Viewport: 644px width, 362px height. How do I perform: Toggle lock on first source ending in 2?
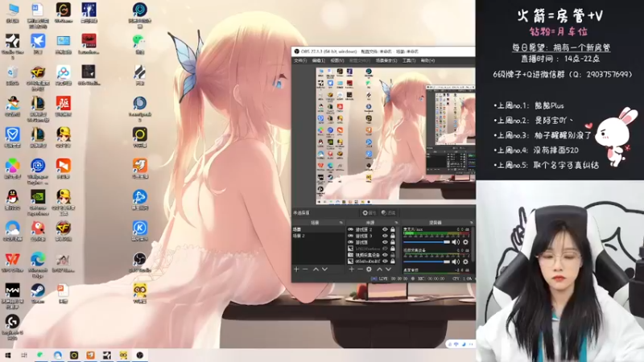click(x=393, y=230)
